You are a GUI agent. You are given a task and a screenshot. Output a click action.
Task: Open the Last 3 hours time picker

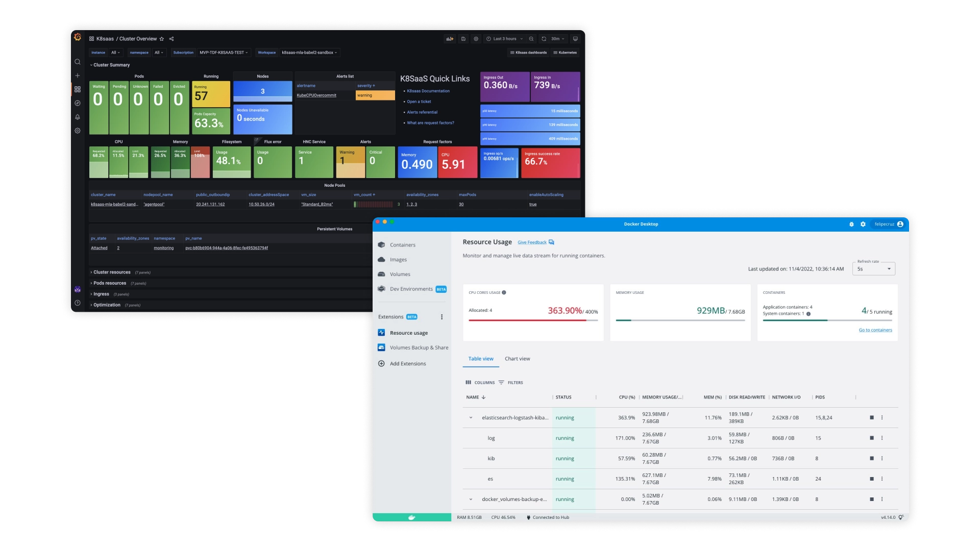(504, 39)
